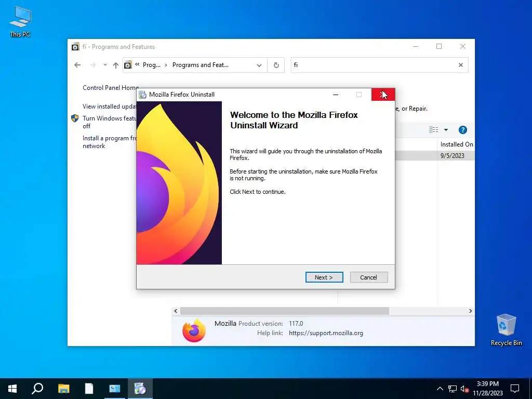532x399 pixels.
Task: Refresh the Programs and Features list
Action: (276, 65)
